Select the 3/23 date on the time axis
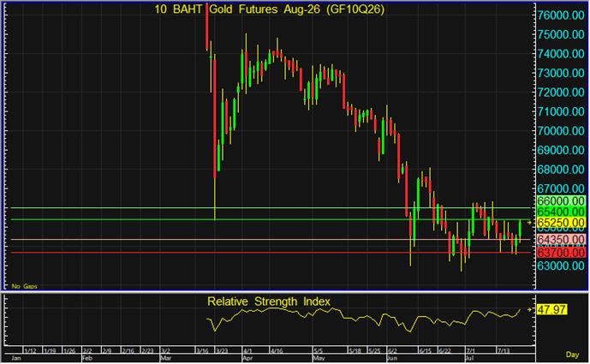 (x=221, y=351)
